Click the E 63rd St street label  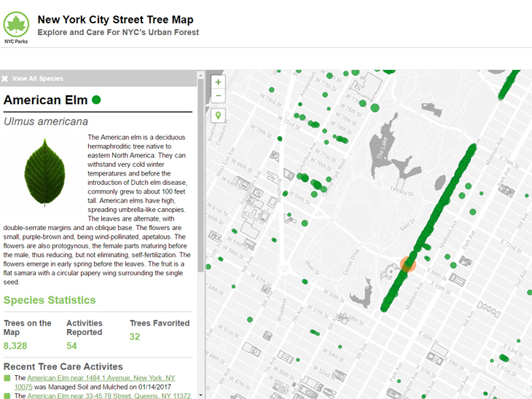[513, 350]
